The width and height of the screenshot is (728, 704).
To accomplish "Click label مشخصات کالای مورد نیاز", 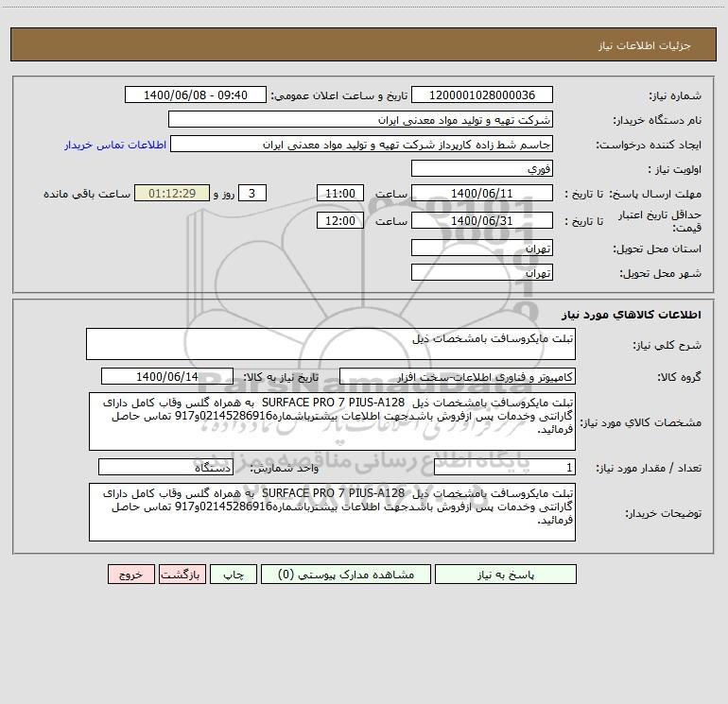I will pyautogui.click(x=641, y=422).
